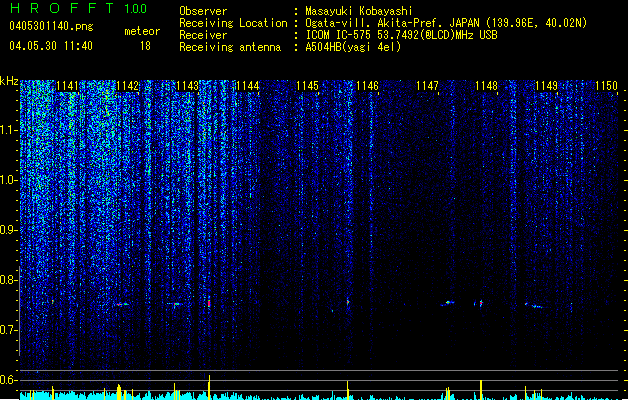Click the 1144 time marker
Viewport: 629px width, 400px height.
248,86
